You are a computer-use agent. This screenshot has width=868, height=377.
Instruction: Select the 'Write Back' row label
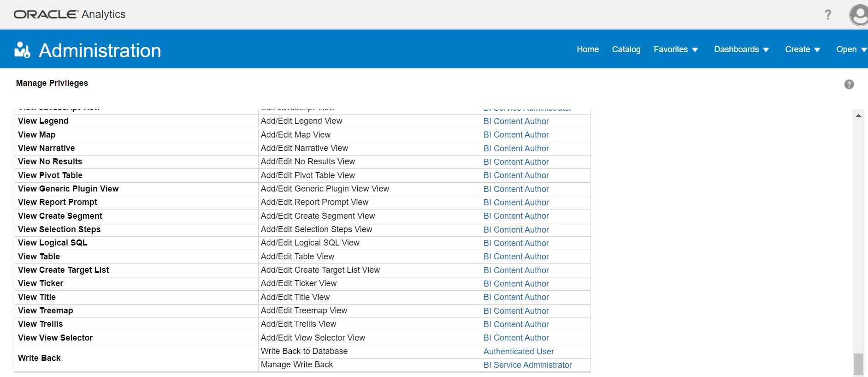coord(39,358)
